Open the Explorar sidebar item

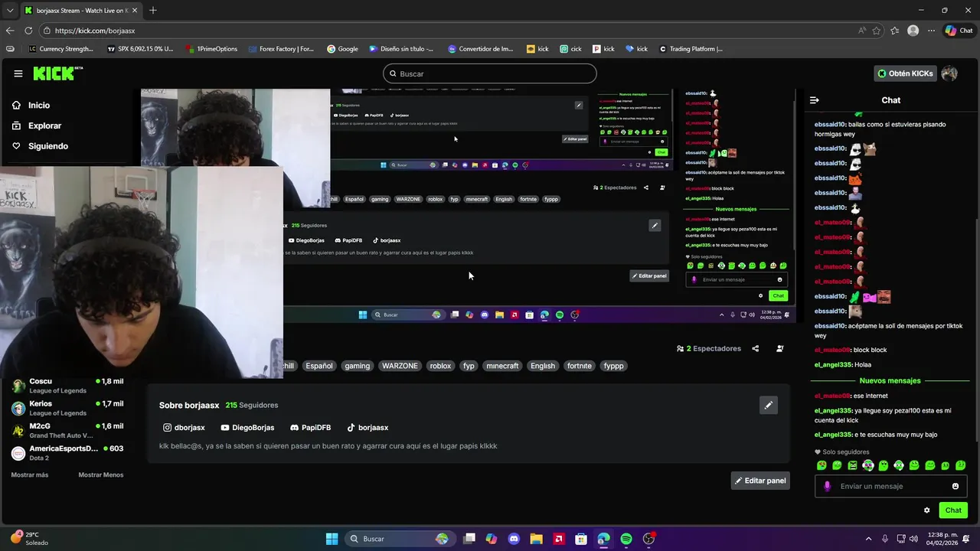pos(44,126)
